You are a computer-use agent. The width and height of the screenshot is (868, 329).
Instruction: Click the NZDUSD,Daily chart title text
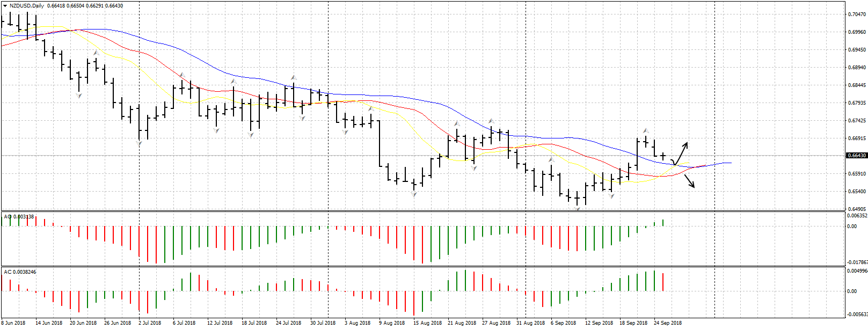click(x=27, y=6)
